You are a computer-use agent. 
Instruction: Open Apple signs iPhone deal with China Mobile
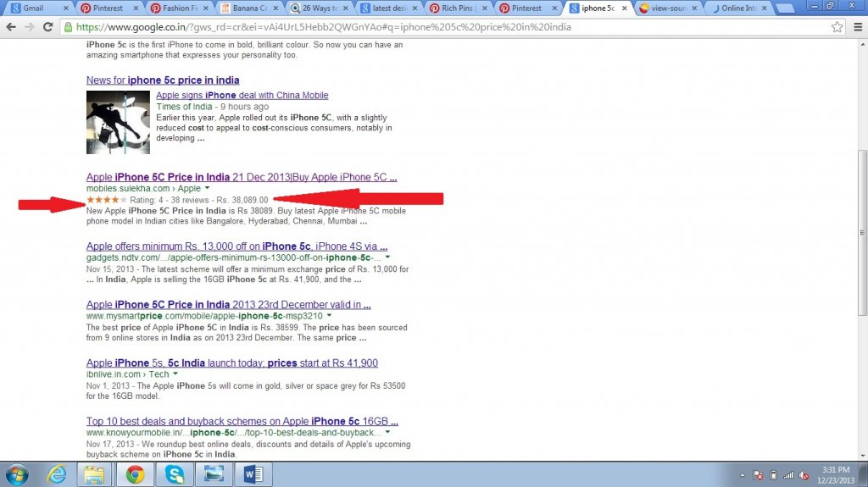click(242, 95)
